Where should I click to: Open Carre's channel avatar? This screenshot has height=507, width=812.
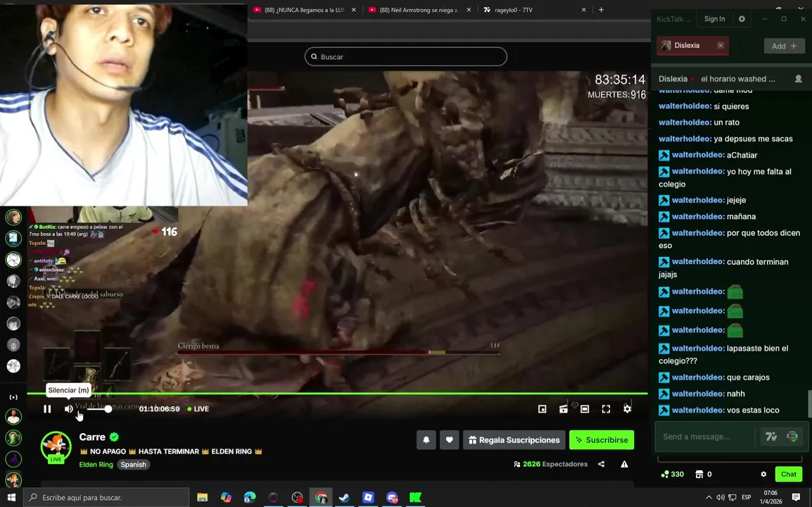[56, 446]
